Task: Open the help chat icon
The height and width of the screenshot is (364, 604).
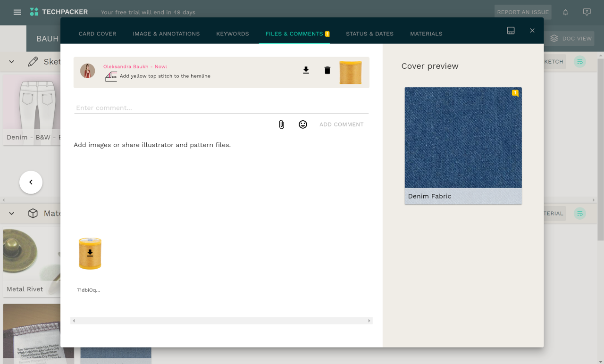Action: click(587, 12)
